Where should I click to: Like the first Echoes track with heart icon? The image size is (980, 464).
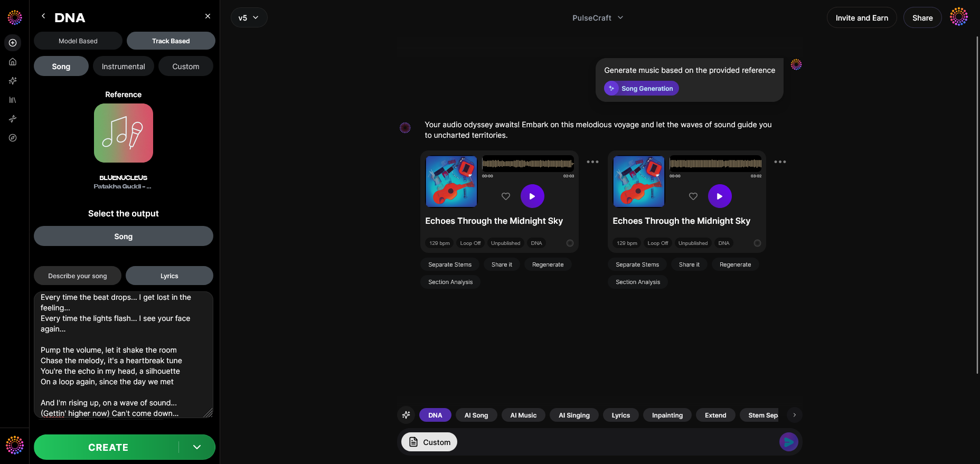[x=506, y=196]
